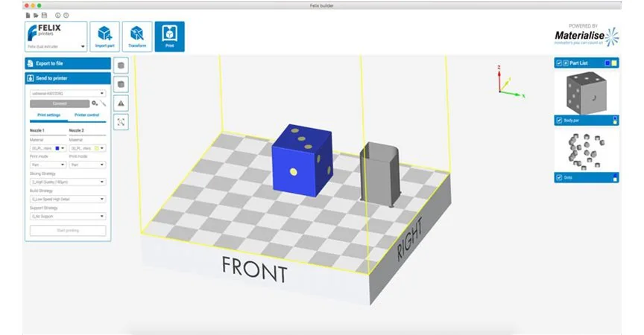Screen dimensions: 644x335
Task: Click the warning triangle view button
Action: [121, 103]
